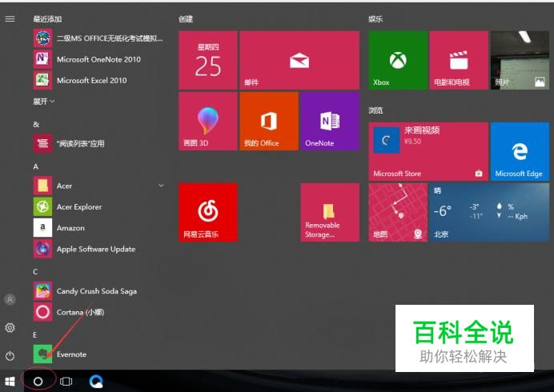Image resolution: width=554 pixels, height=392 pixels.
Task: Open the Microsoft Store tile
Action: (428, 151)
